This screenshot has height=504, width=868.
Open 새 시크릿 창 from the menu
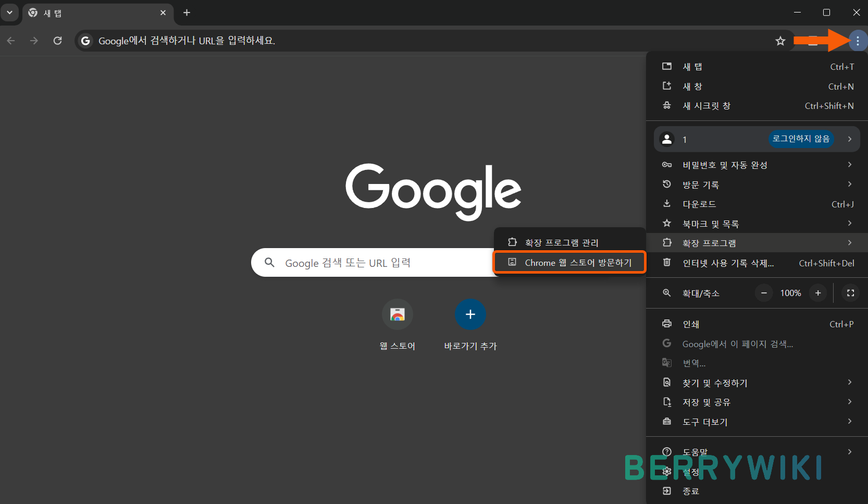tap(757, 106)
